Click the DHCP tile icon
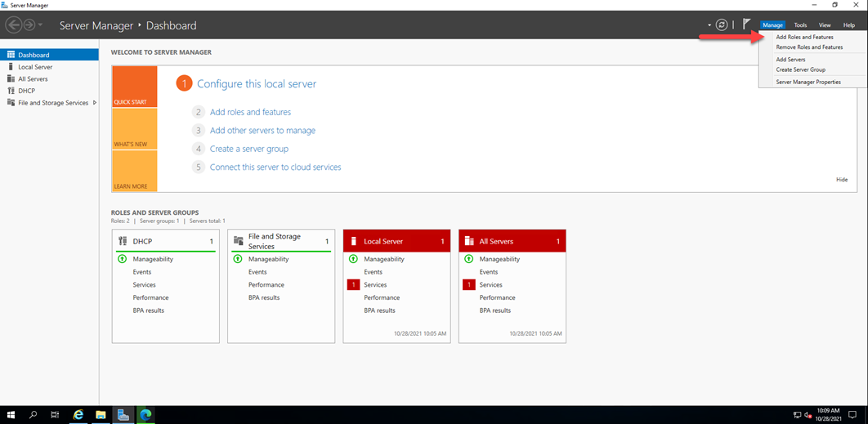 (x=123, y=241)
